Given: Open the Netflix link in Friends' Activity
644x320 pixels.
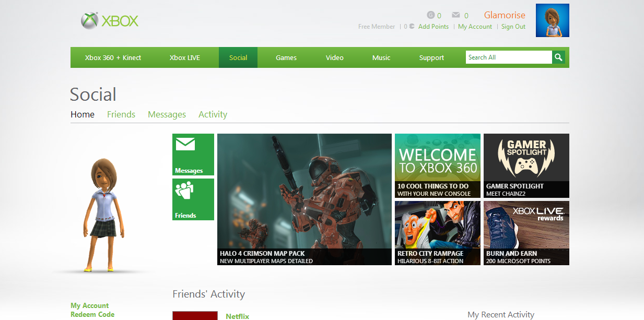Looking at the screenshot, I should click(238, 316).
